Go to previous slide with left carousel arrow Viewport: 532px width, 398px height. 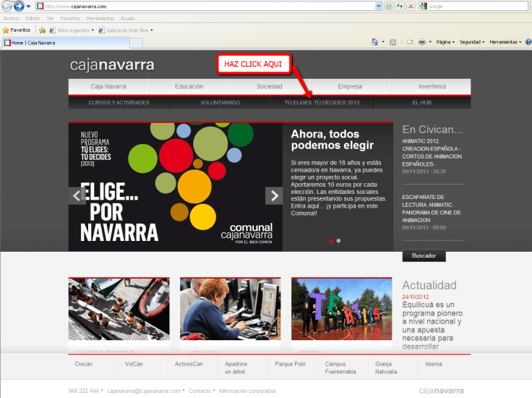77,195
